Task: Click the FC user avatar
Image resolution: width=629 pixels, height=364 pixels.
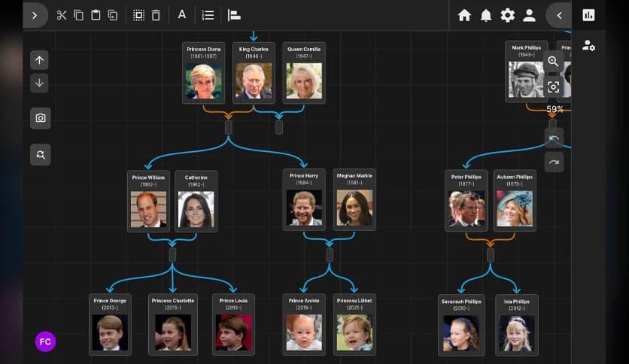Action: [x=45, y=341]
